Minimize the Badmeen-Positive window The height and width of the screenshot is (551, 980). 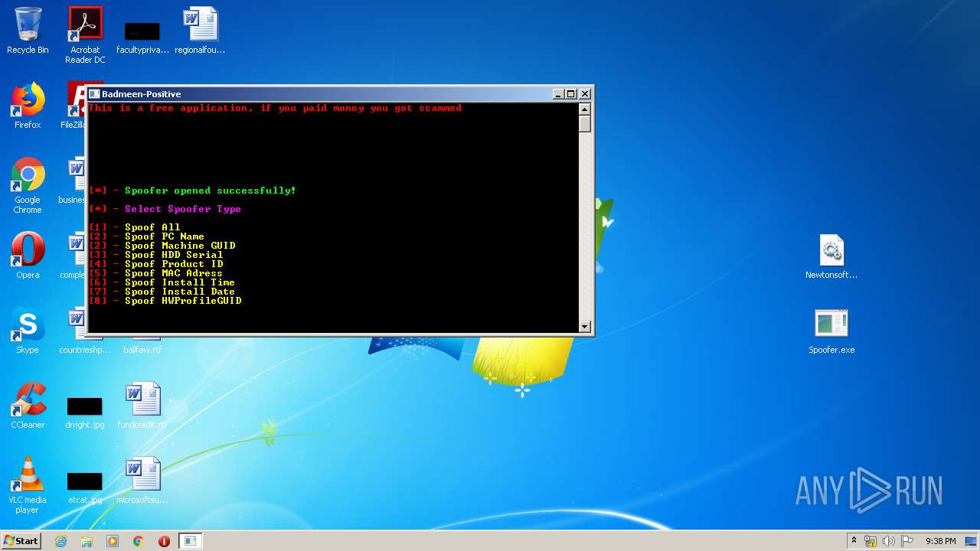point(559,94)
